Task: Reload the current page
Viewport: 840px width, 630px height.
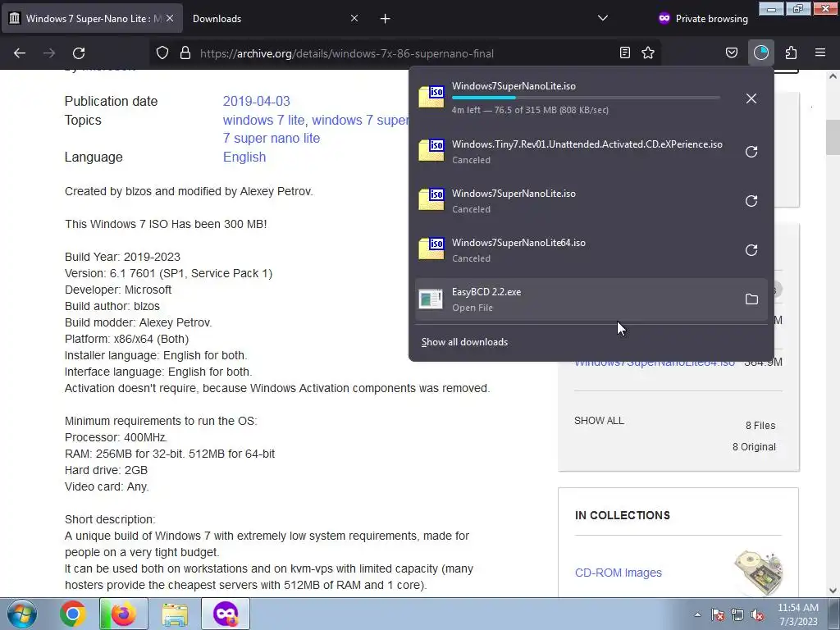Action: tap(79, 53)
